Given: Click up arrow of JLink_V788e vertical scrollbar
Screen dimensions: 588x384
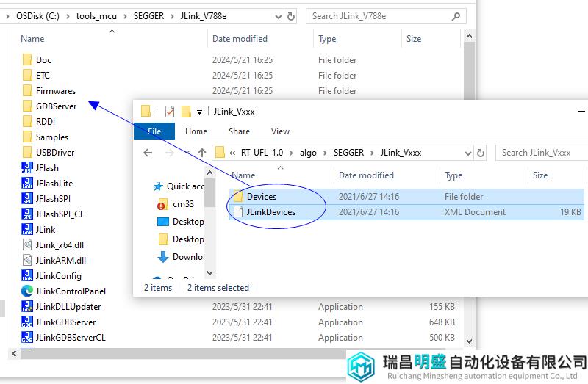Looking at the screenshot, I should [x=469, y=36].
